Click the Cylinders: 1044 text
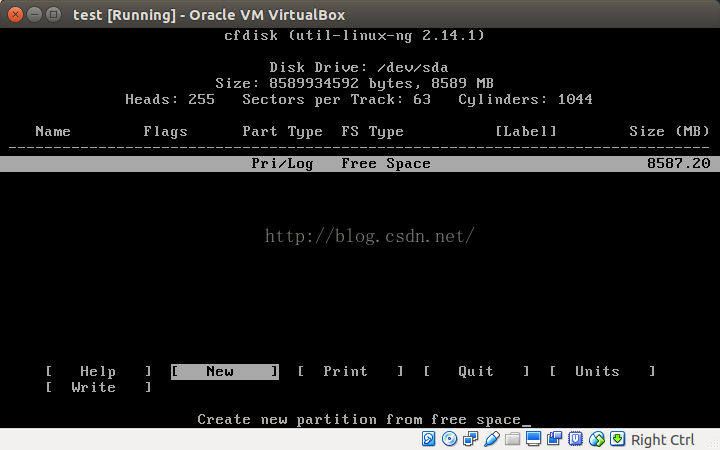The height and width of the screenshot is (450, 720). pos(525,100)
